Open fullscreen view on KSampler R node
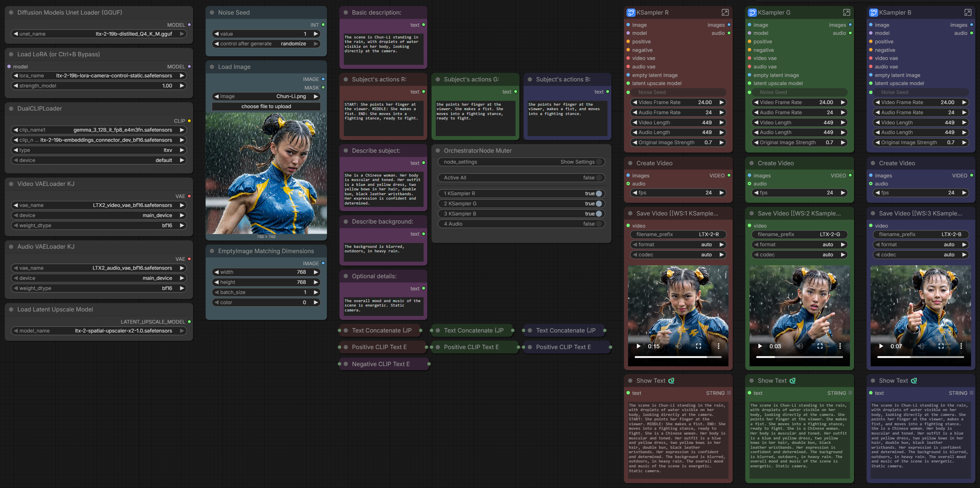The height and width of the screenshot is (488, 980). (x=725, y=13)
